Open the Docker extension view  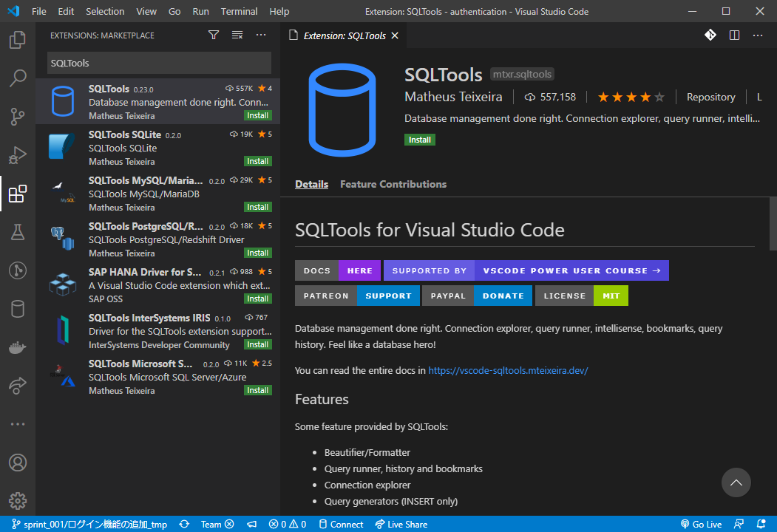coord(18,347)
